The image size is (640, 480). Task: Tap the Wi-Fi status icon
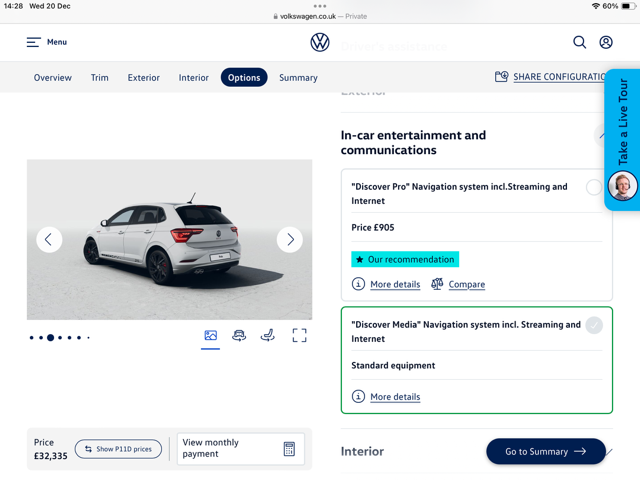(x=596, y=6)
